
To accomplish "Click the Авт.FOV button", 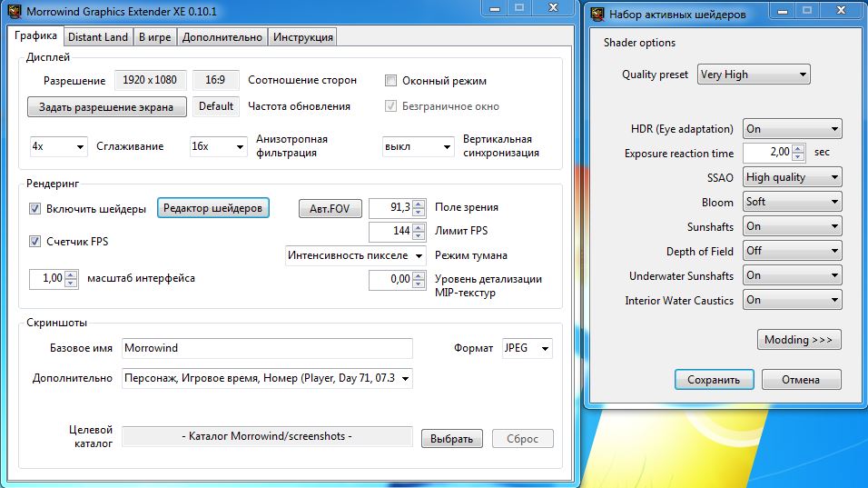I will click(x=330, y=209).
